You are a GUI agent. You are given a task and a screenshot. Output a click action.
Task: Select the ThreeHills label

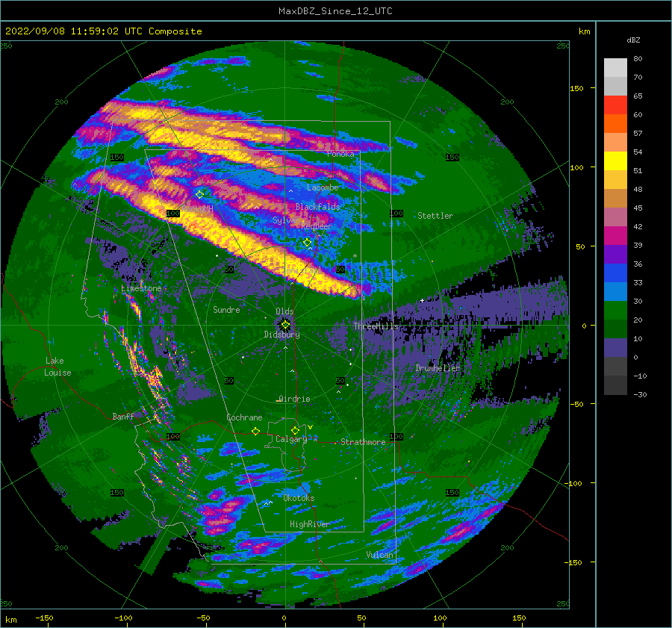(x=376, y=326)
